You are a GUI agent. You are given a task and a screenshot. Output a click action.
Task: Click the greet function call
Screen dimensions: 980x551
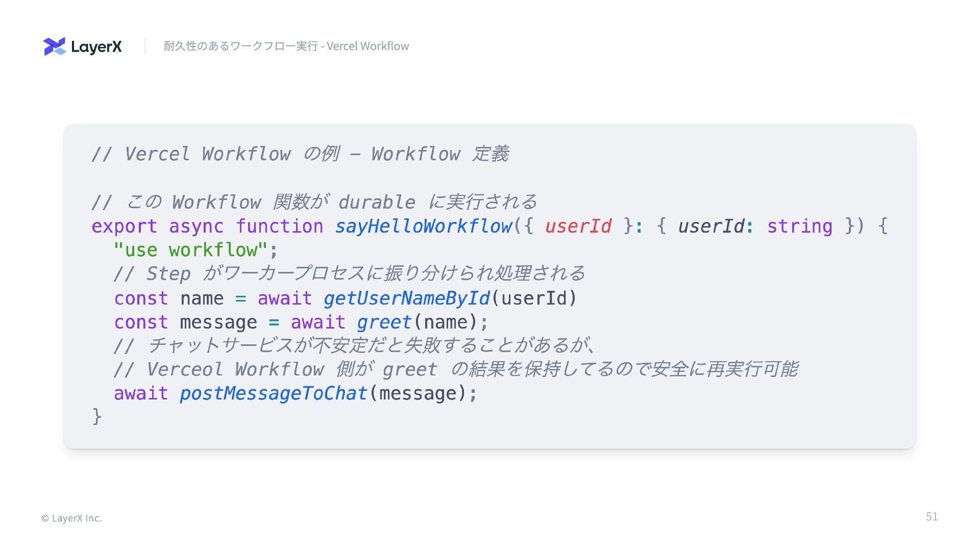tap(384, 322)
